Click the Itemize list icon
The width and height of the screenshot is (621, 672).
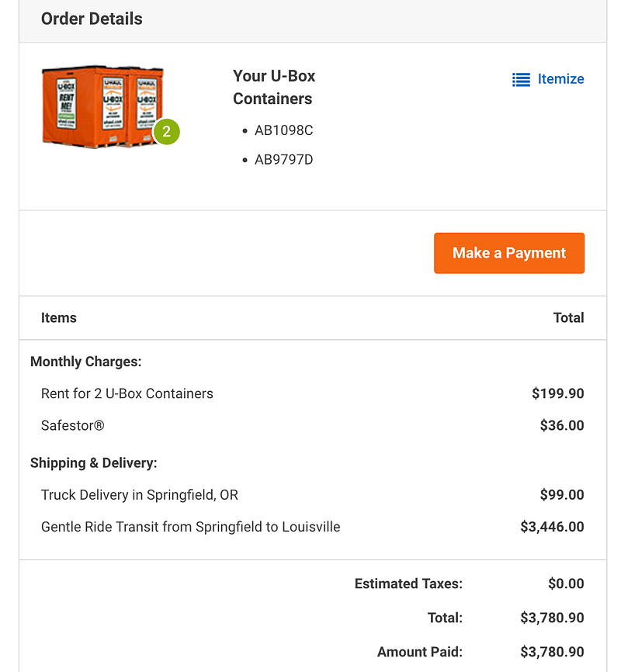pyautogui.click(x=521, y=79)
